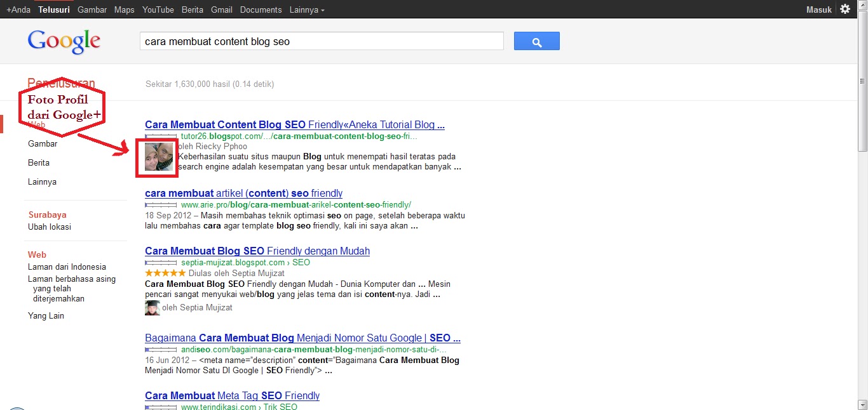The image size is (868, 410).
Task: Click the vertical scrollbar down arrow
Action: [x=862, y=404]
